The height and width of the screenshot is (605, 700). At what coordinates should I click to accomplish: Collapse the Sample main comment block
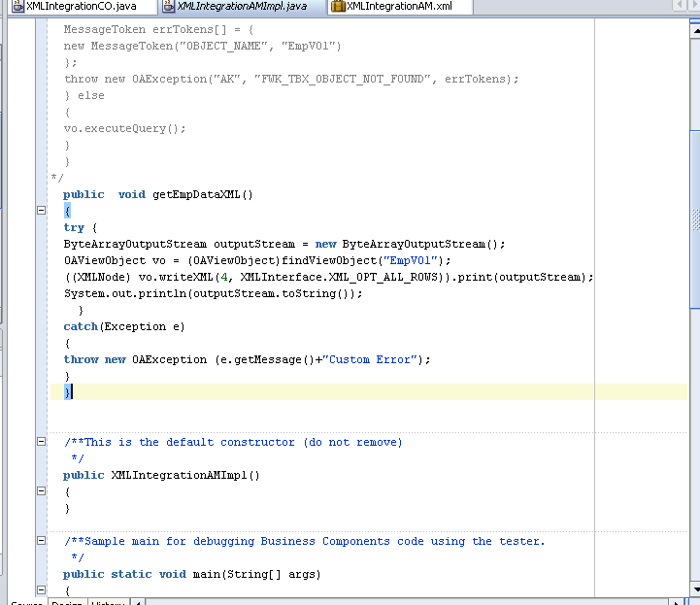click(x=41, y=541)
